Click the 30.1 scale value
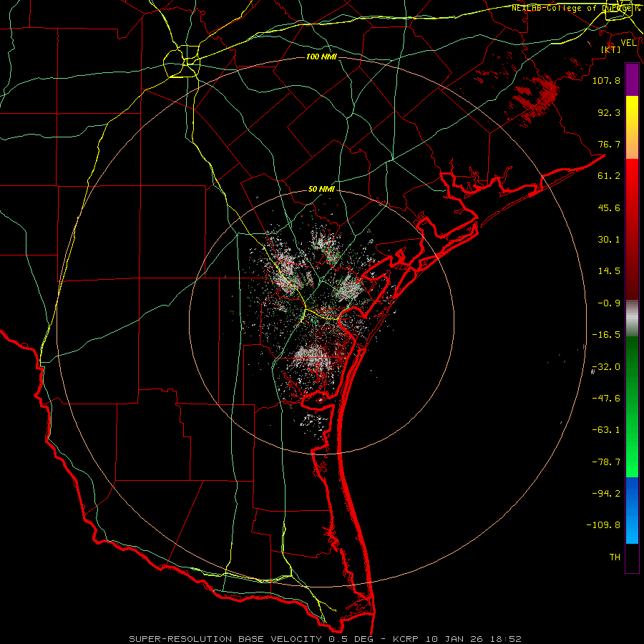 [609, 240]
